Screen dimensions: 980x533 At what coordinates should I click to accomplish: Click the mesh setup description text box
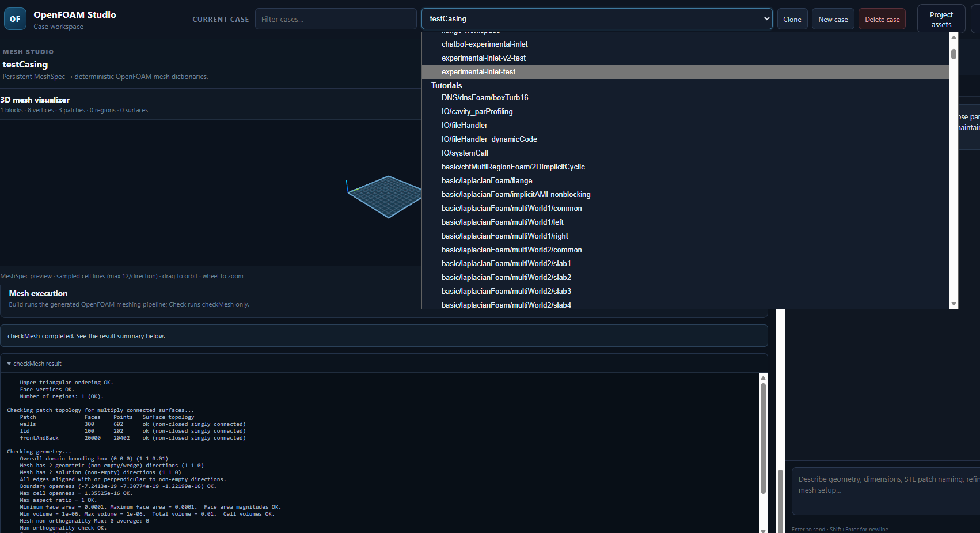(886, 491)
